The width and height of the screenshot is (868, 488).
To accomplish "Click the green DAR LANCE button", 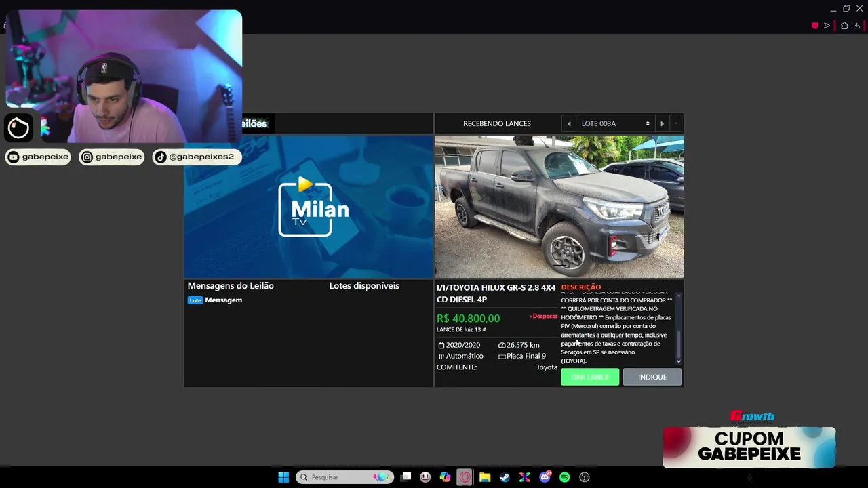I will tap(590, 377).
